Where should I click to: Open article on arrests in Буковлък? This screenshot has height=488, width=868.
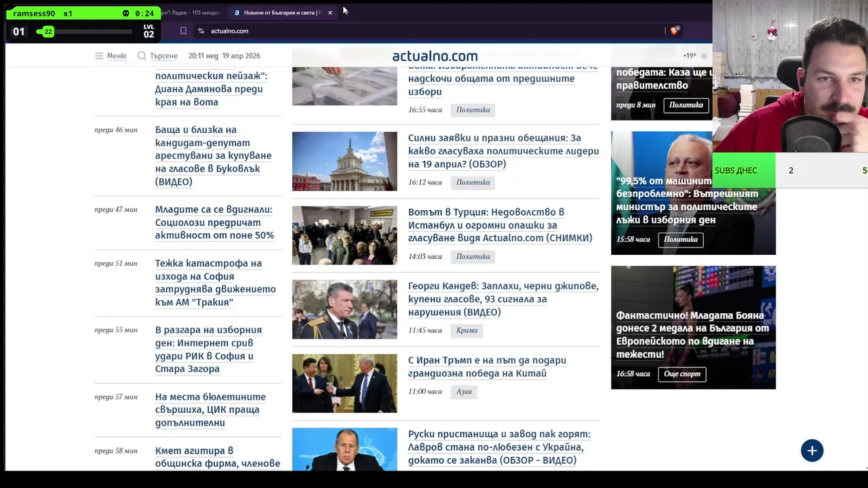point(213,155)
